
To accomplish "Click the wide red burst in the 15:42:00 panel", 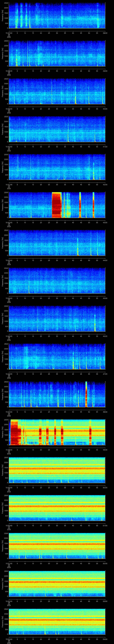I will click(x=57, y=205).
